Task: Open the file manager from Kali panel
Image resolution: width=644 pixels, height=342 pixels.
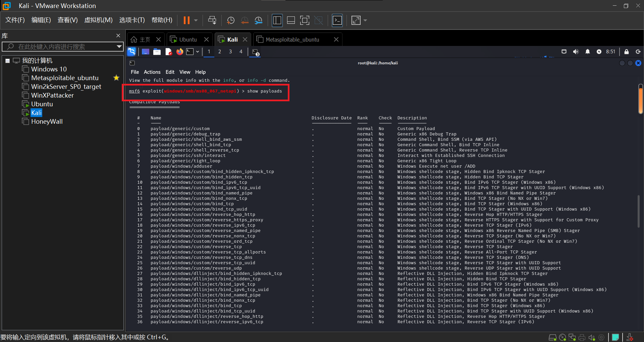Action: (157, 52)
